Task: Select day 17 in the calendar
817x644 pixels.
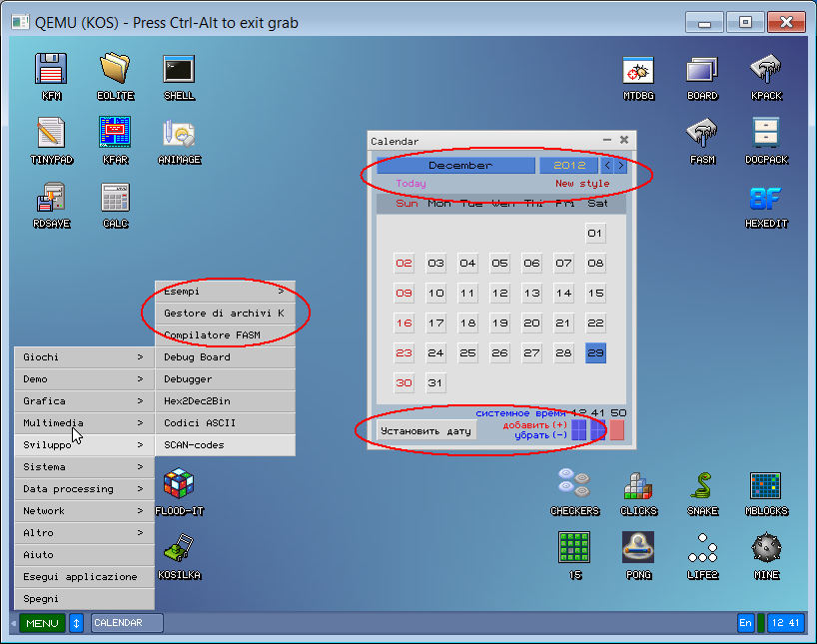Action: point(435,323)
